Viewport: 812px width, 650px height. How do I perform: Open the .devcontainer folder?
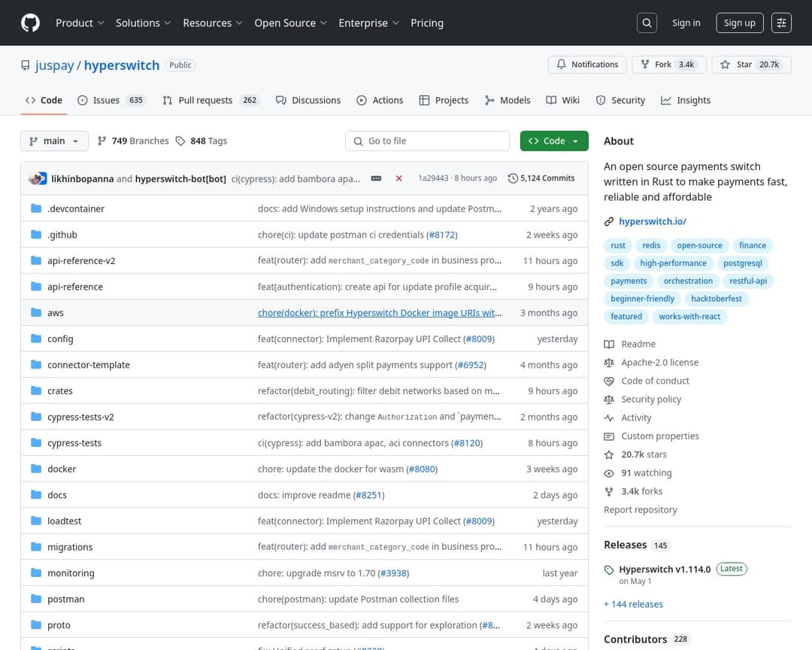point(76,209)
